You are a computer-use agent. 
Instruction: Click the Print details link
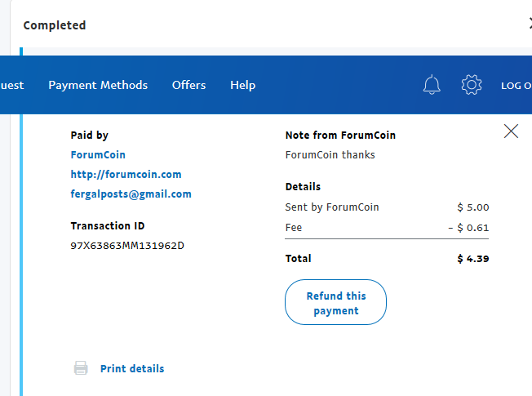click(132, 368)
